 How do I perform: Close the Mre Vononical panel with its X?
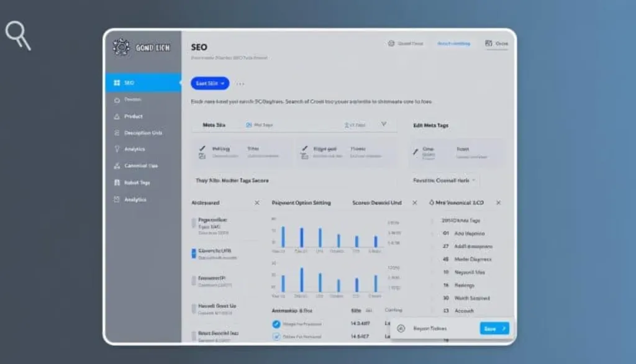[499, 202]
